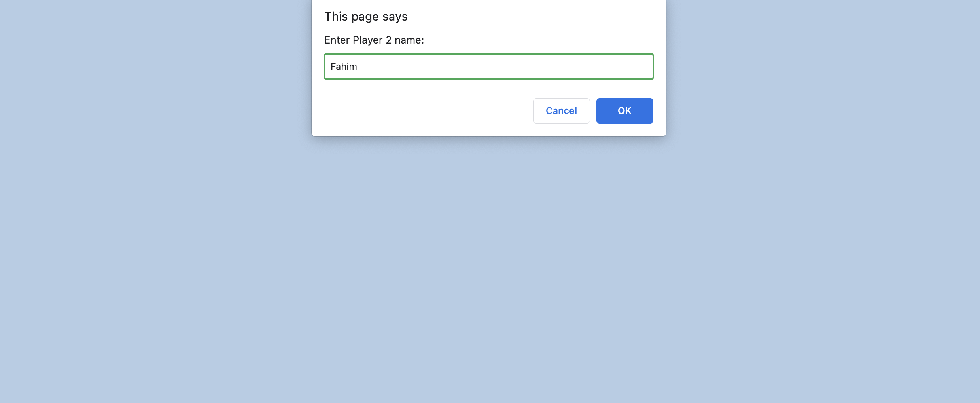This screenshot has width=980, height=403.
Task: Abort entering Player 2 name via Cancel
Action: (x=561, y=111)
